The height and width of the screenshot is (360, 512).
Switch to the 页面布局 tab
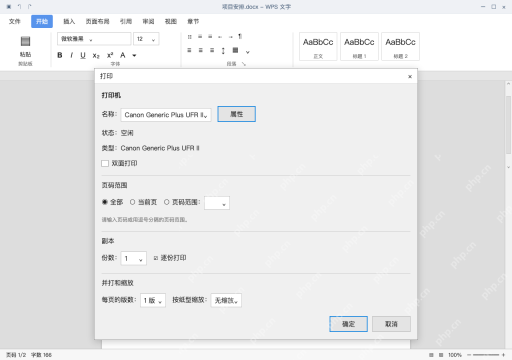[x=97, y=22]
